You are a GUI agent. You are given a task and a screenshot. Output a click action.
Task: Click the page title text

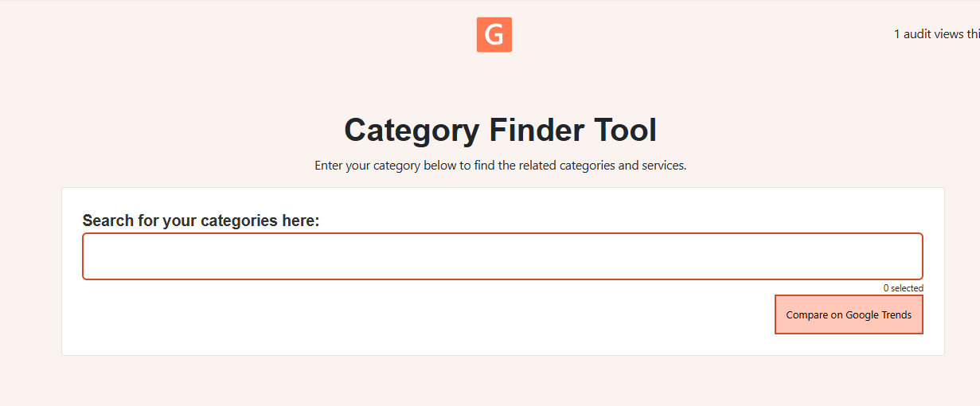pos(500,131)
